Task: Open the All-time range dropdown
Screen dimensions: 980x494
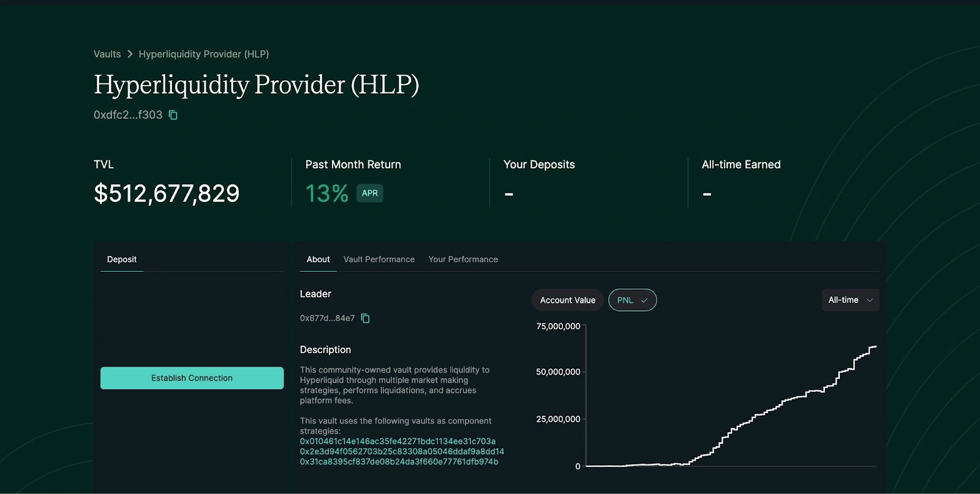Action: click(850, 301)
